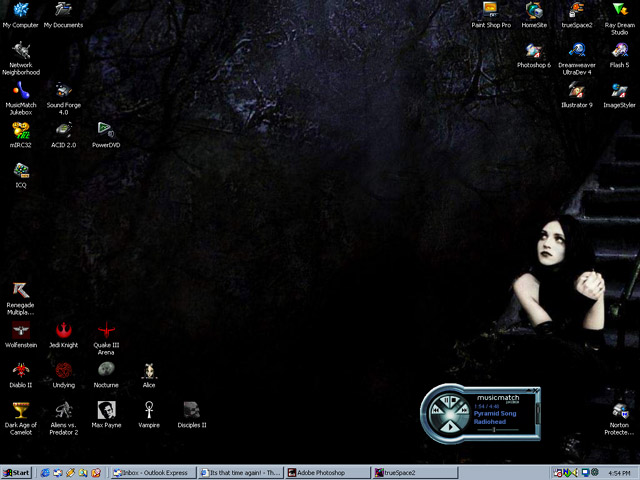This screenshot has height=480, width=640.
Task: Select the Network Neighborhood icon
Action: [x=21, y=58]
